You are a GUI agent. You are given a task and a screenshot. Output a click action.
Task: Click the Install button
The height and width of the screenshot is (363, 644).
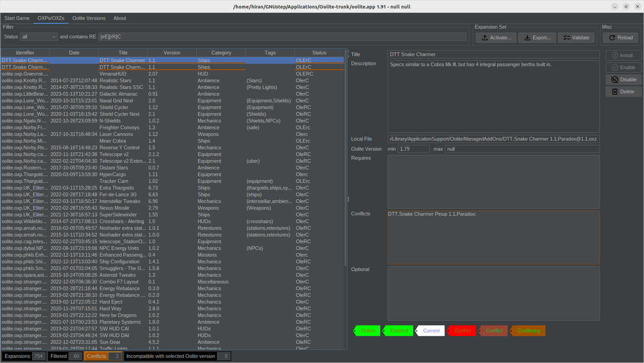(623, 55)
